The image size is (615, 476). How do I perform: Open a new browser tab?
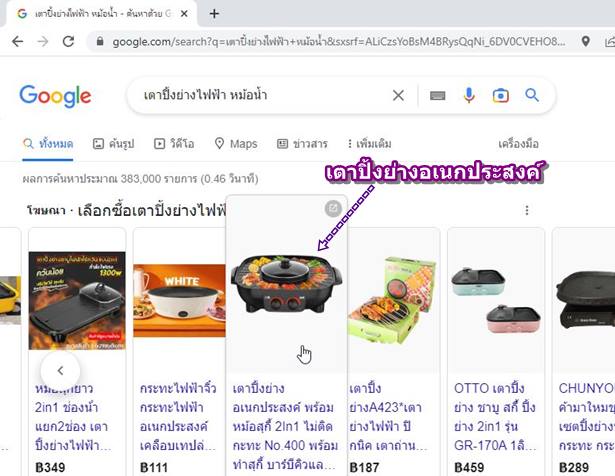coord(214,14)
